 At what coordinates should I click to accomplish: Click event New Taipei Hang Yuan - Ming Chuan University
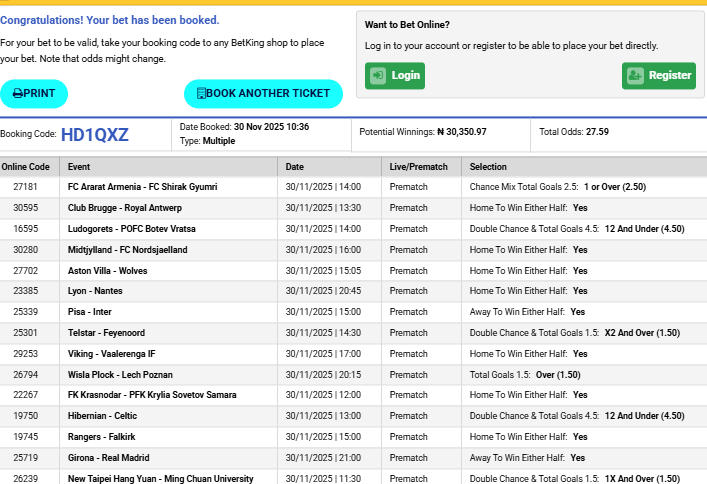click(161, 479)
